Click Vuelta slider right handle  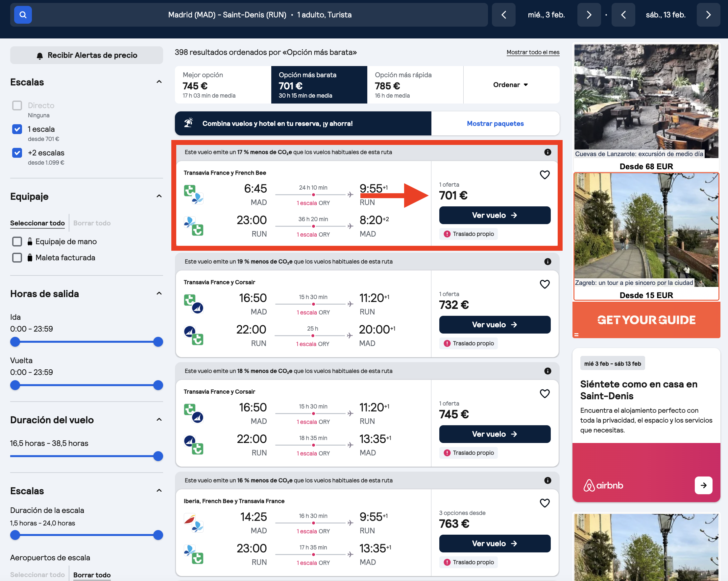coord(158,385)
